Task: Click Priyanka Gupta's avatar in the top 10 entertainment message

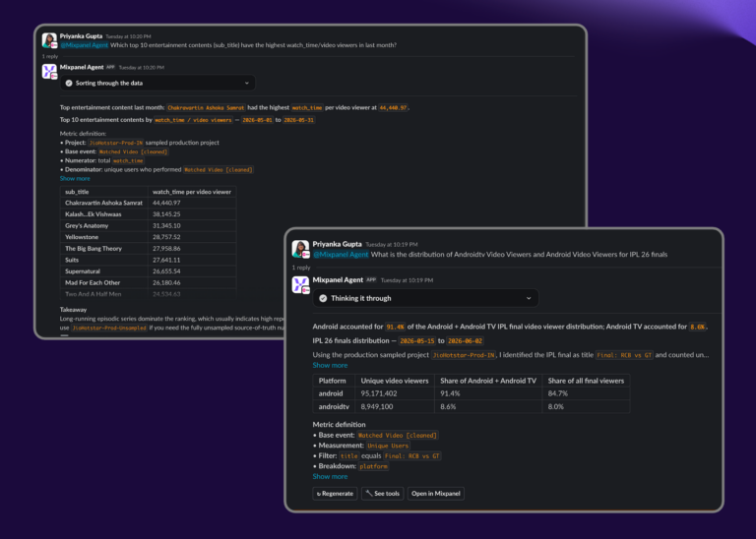Action: click(49, 40)
